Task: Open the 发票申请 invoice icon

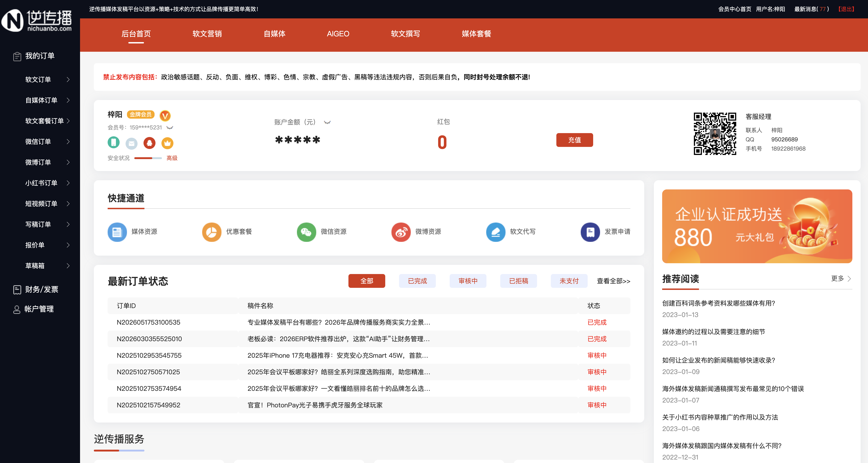Action: pyautogui.click(x=590, y=232)
